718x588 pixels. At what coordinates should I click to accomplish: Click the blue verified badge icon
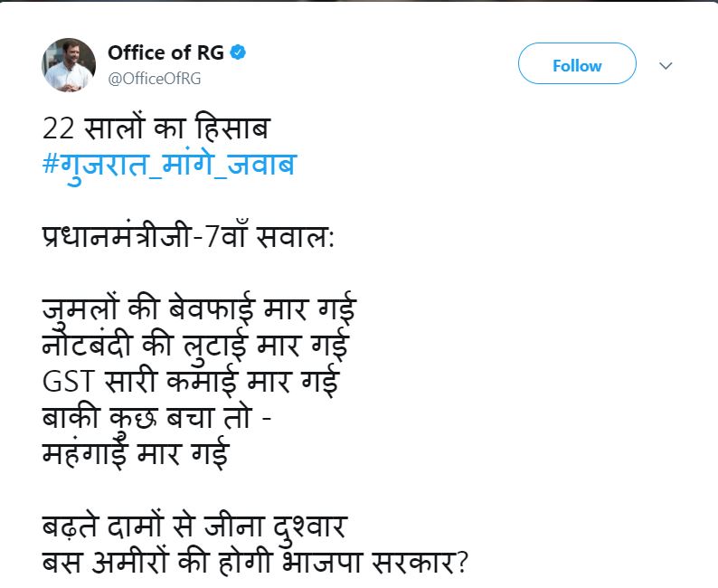point(238,52)
